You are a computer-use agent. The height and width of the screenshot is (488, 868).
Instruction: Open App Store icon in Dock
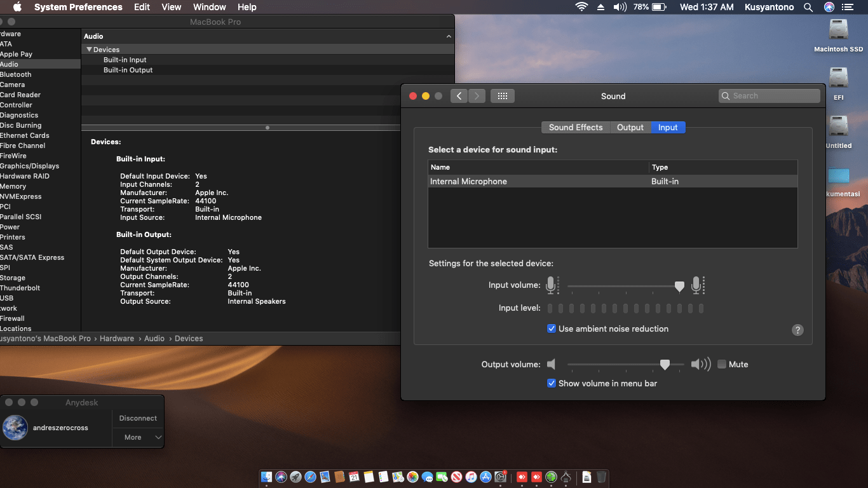click(x=486, y=477)
